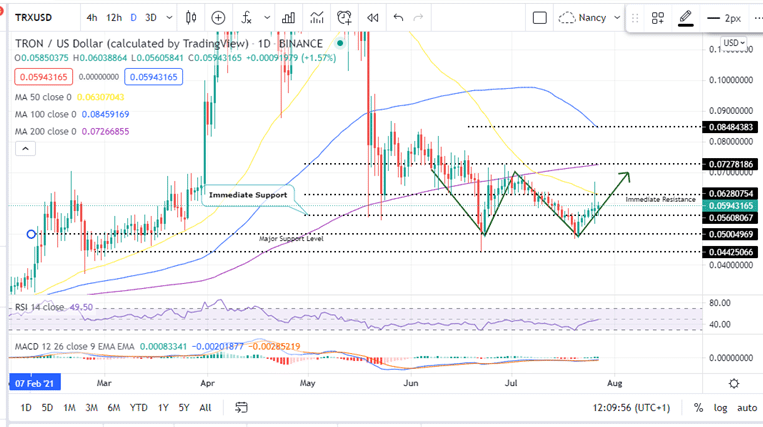
Task: Click the compare or add symbol icon
Action: [218, 18]
